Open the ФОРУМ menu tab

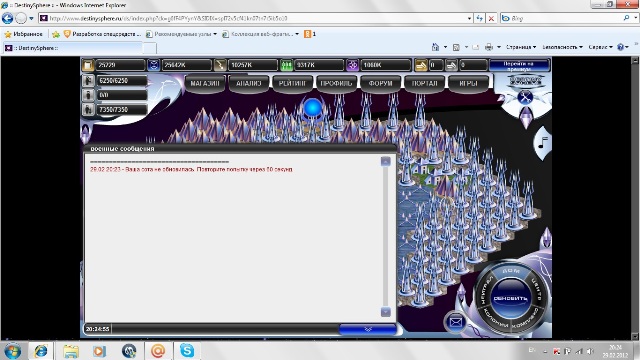tap(380, 83)
